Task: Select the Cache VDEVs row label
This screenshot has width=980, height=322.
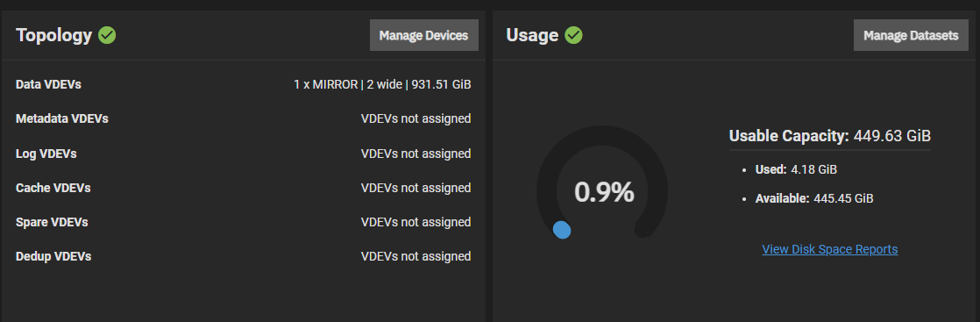Action: pos(53,188)
